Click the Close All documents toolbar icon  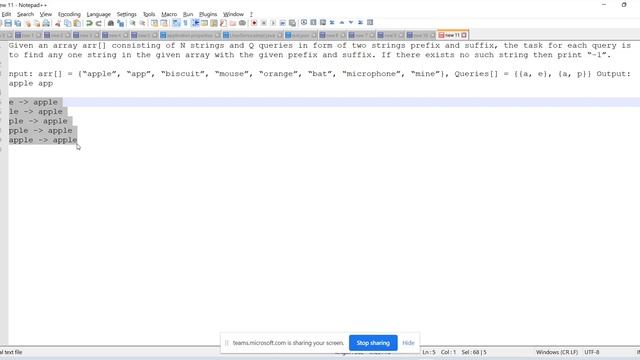coord(37,23)
